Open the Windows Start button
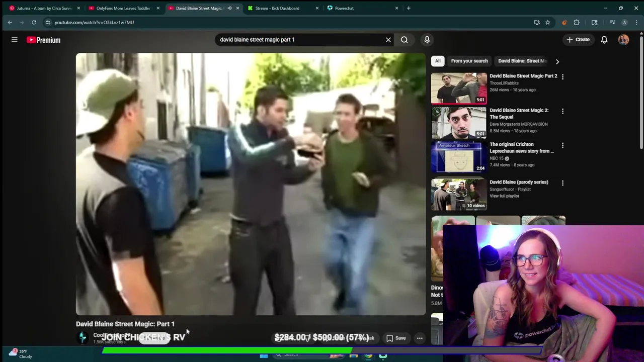Screen dimensions: 644x362 (264, 355)
